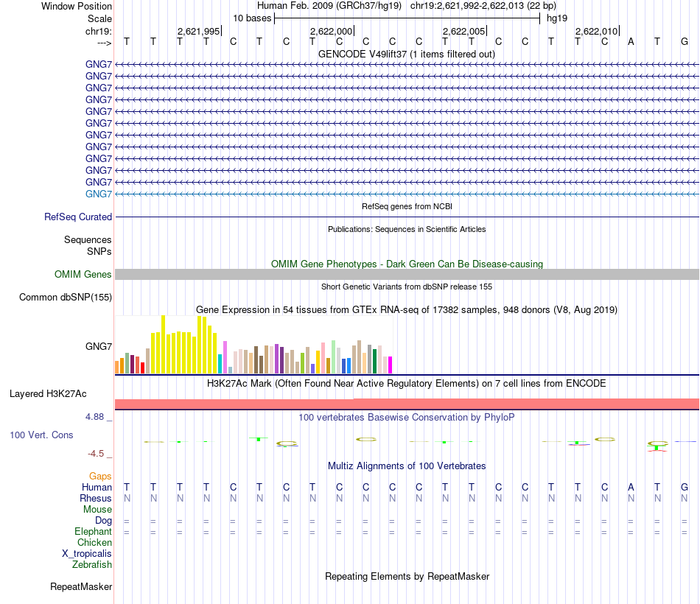Click the red bar in GTEx expression chart
The width and height of the screenshot is (700, 604).
click(142, 368)
